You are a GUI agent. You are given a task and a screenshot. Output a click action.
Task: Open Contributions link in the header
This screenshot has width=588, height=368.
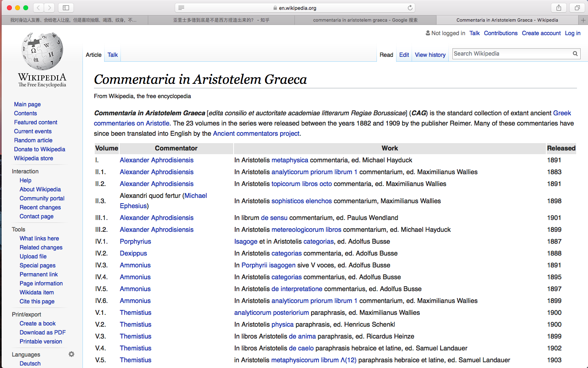tap(501, 33)
